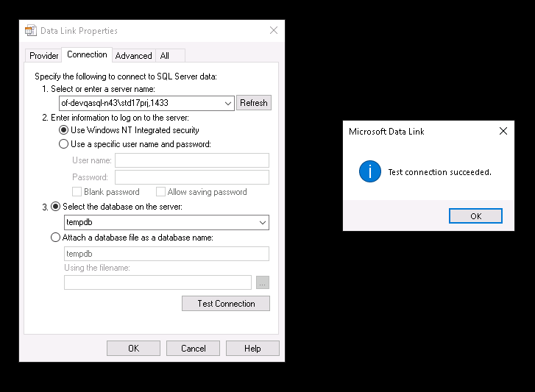Close the Data Link Properties window
Screen dimensions: 535x392
(x=274, y=30)
